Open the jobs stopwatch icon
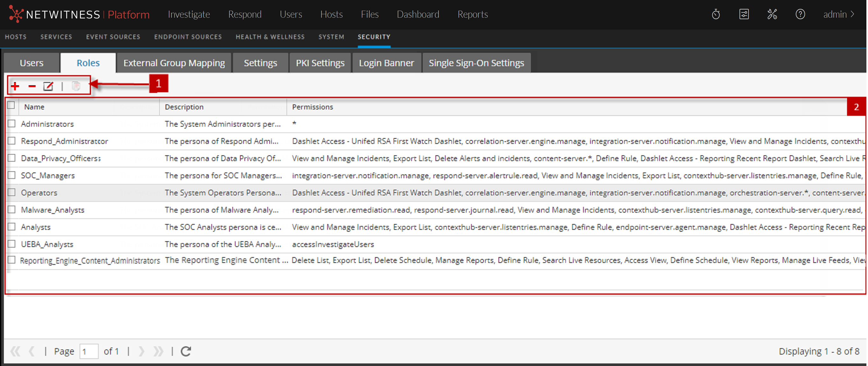The image size is (868, 366). click(716, 15)
